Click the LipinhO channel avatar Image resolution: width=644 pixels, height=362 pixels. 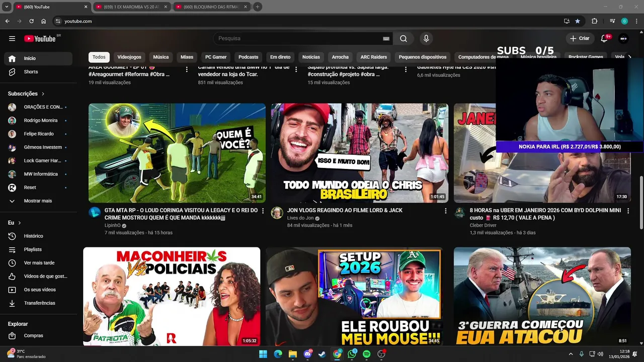tap(95, 212)
